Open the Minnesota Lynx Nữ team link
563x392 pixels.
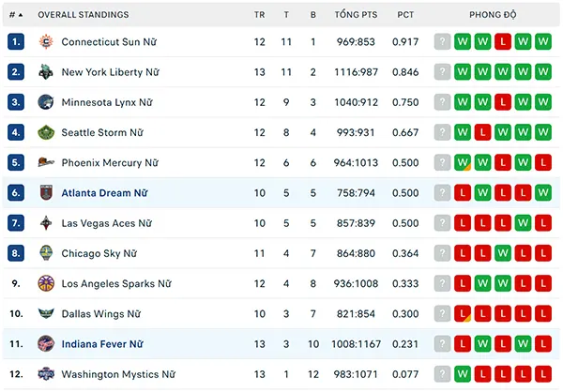(107, 102)
